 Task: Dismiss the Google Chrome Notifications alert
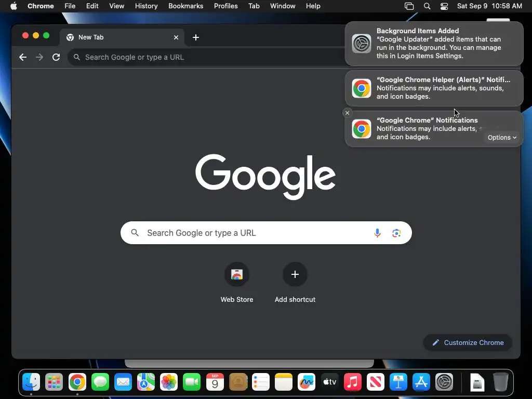tap(347, 113)
